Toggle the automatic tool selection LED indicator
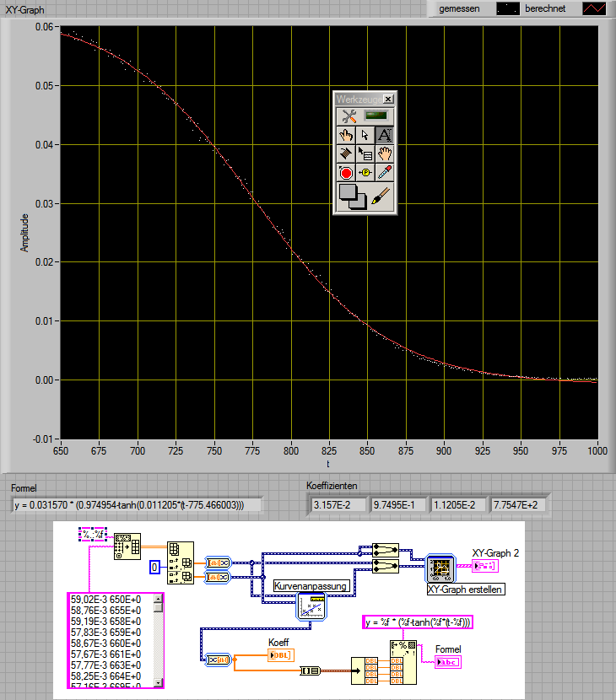 coord(376,116)
